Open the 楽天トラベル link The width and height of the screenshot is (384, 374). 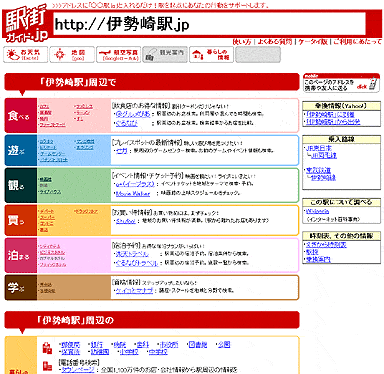coord(132,254)
